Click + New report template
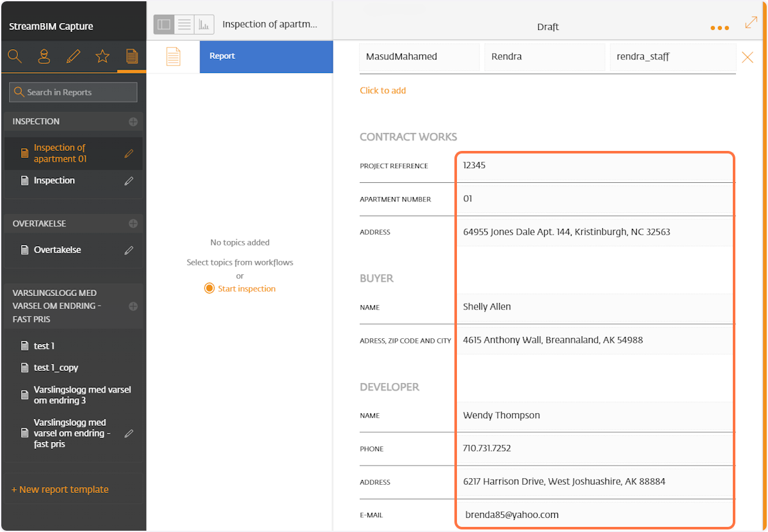 click(60, 490)
